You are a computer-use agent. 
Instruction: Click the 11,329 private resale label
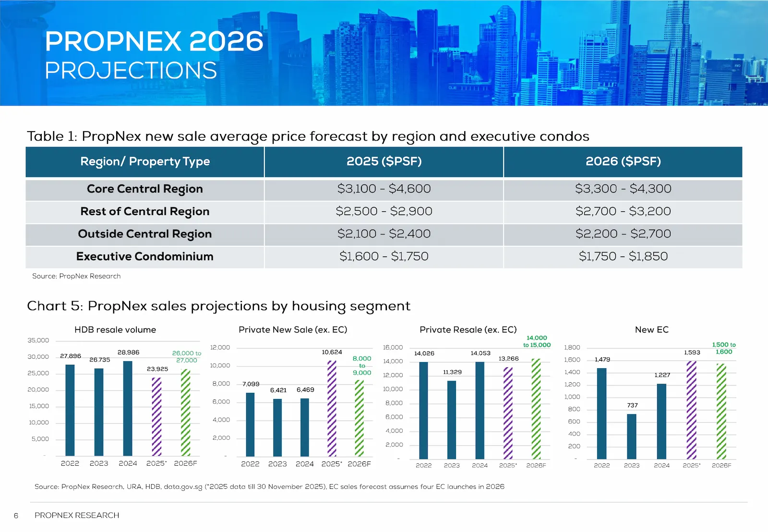tap(452, 372)
